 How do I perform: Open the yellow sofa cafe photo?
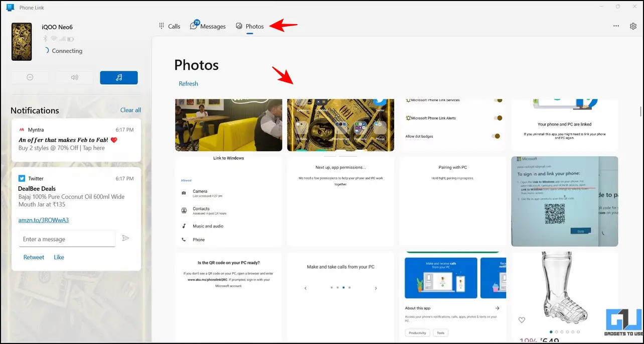pos(229,125)
